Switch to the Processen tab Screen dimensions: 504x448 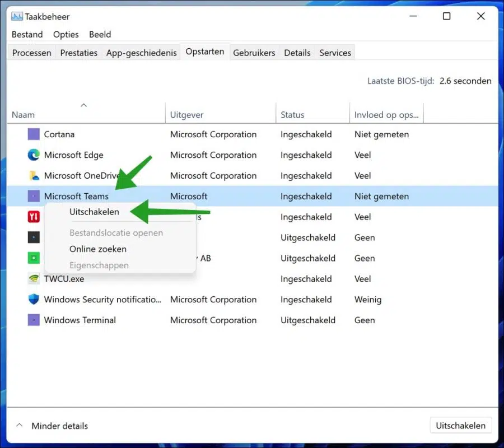click(x=32, y=53)
